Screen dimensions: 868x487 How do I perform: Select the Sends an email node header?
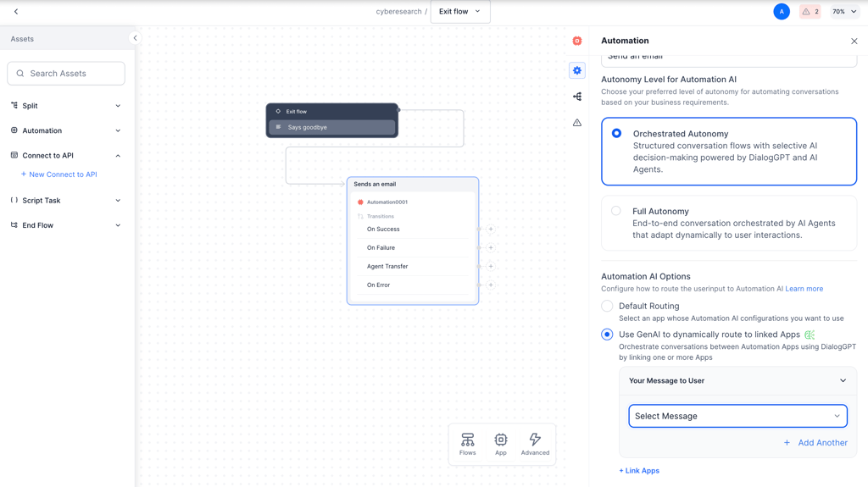[413, 185]
